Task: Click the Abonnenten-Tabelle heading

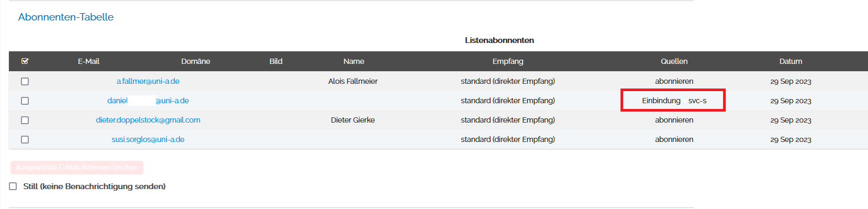Action: [x=66, y=17]
